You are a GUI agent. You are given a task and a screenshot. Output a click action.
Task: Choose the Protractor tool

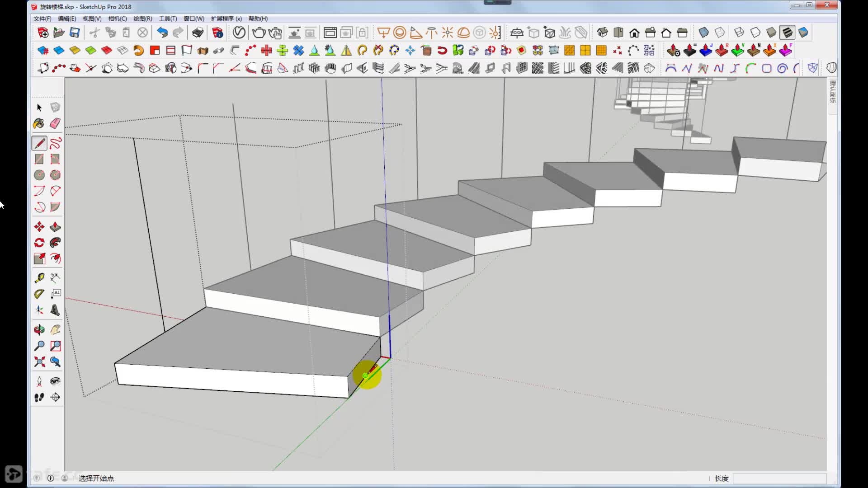pyautogui.click(x=39, y=294)
